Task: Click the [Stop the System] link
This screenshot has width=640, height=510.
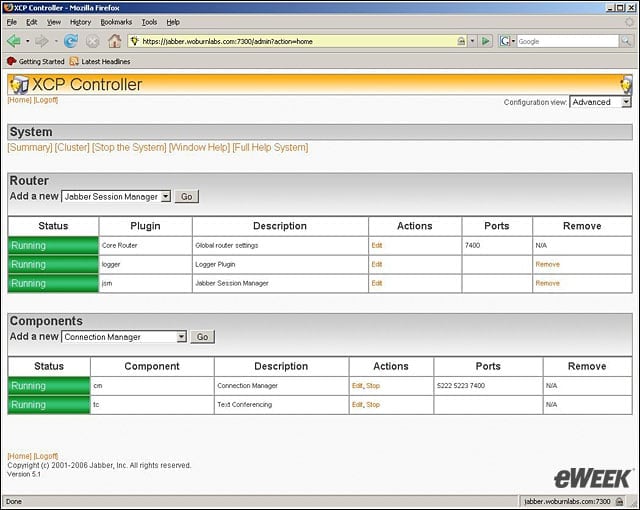Action: point(129,147)
